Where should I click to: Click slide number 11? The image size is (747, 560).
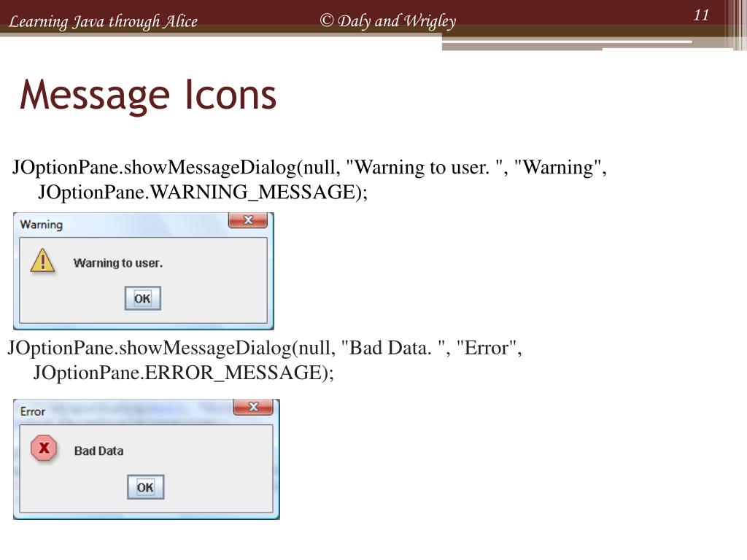point(701,15)
